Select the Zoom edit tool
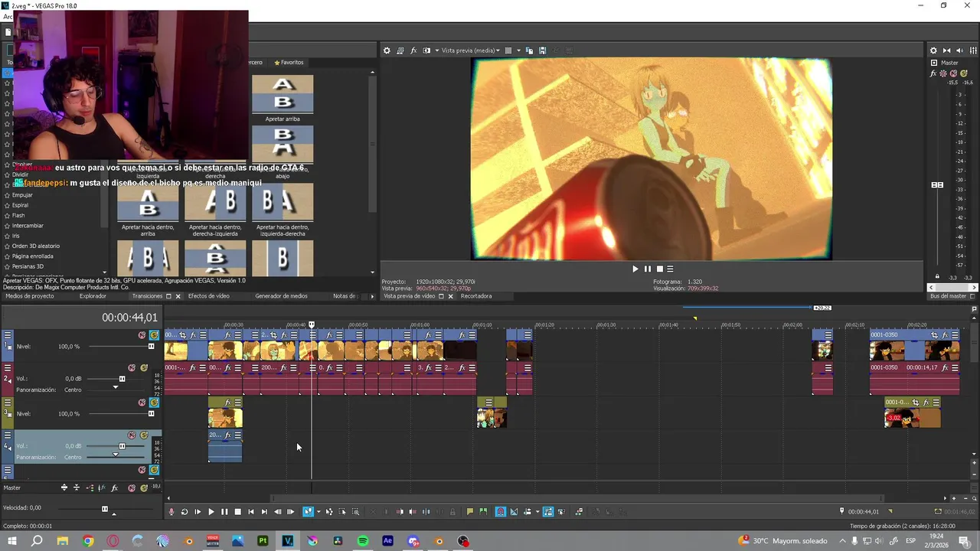 point(355,512)
